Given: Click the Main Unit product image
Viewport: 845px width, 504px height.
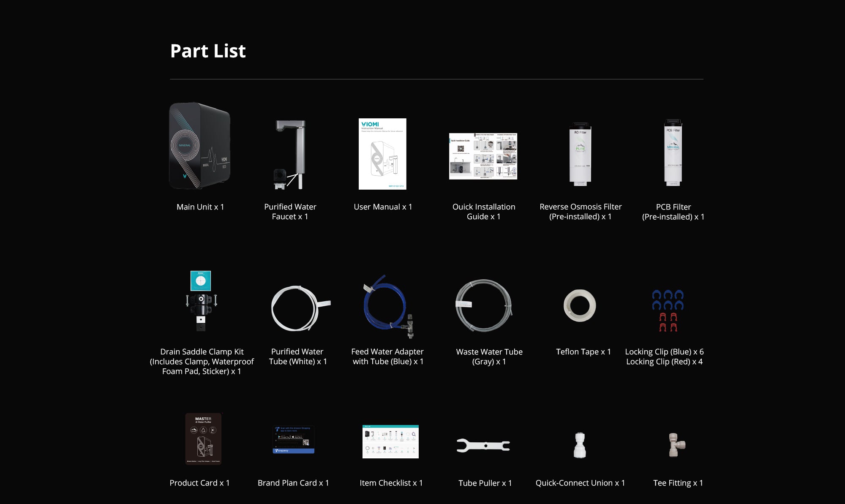Looking at the screenshot, I should [x=199, y=146].
